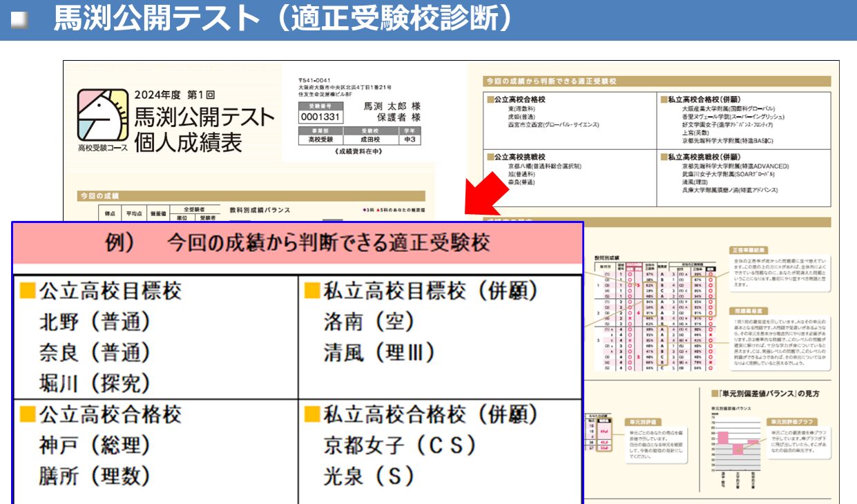
Task: Click 京都八幡(普通科総合選択制) entry
Action: click(x=544, y=166)
